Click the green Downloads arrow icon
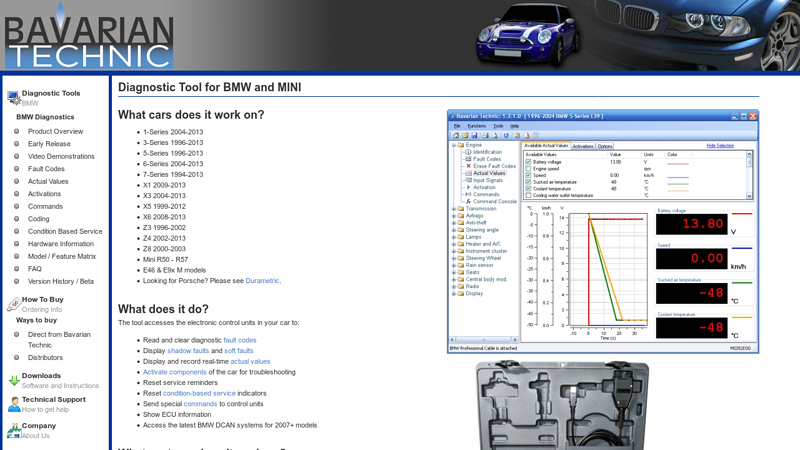The image size is (800, 450). pos(14,380)
